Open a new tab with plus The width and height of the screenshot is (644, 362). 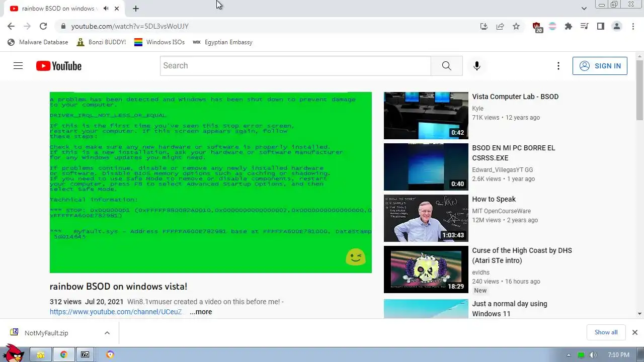(x=136, y=9)
